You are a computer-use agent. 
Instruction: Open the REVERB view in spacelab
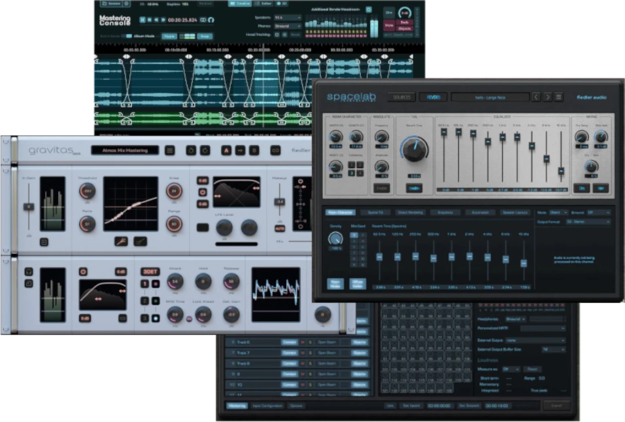[x=433, y=97]
